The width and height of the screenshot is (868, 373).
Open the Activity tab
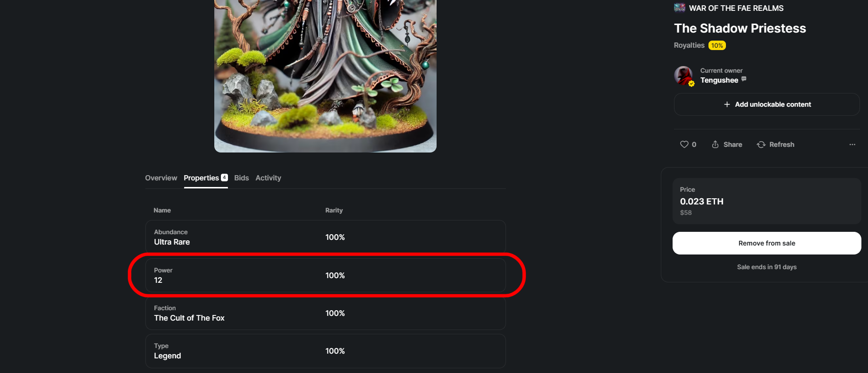[268, 178]
